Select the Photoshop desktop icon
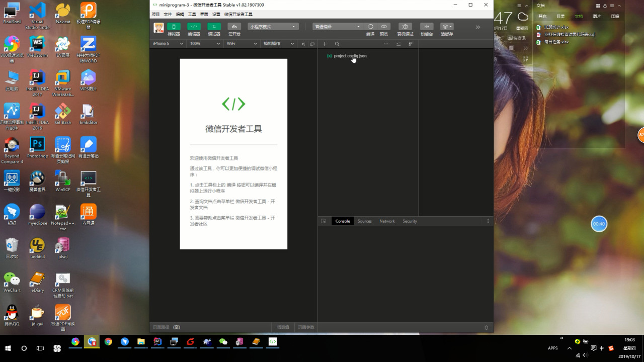The image size is (644, 362). (x=37, y=148)
